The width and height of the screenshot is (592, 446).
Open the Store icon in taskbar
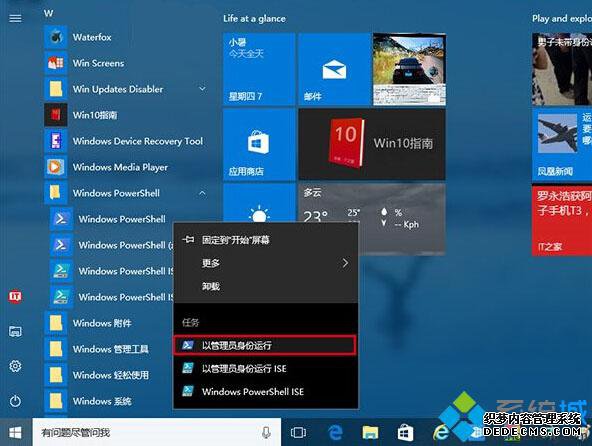pyautogui.click(x=405, y=432)
